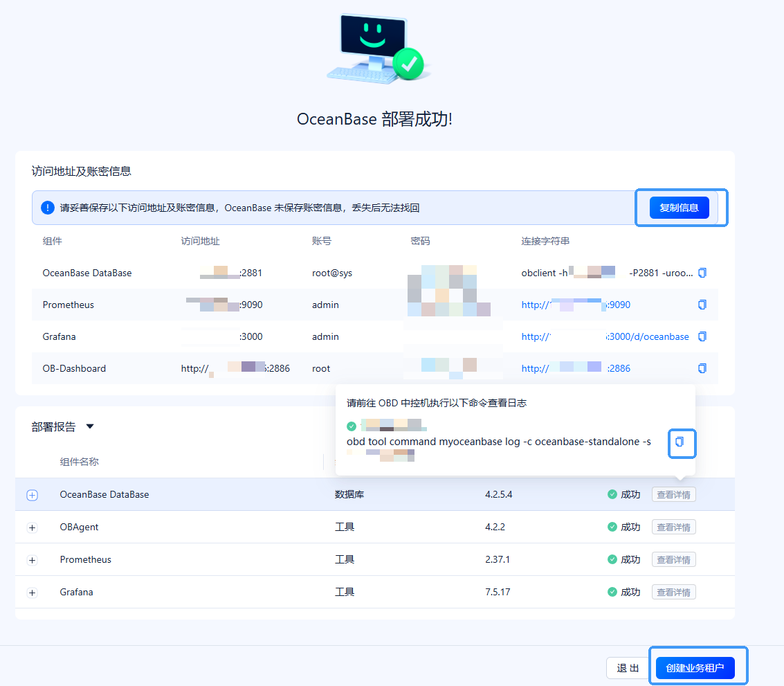This screenshot has height=686, width=784.
Task: Click the 创建业务租户 button
Action: tap(695, 668)
